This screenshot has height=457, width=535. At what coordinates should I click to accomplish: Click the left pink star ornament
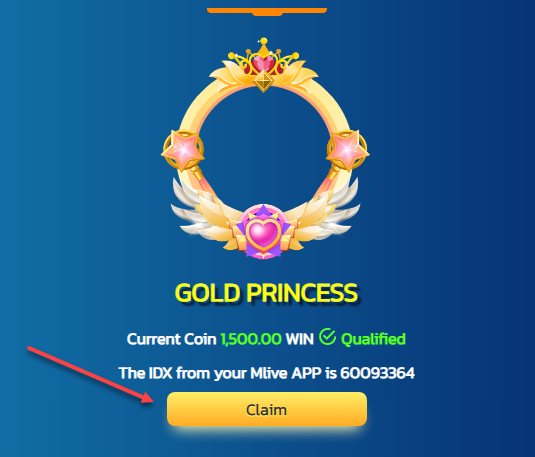(x=183, y=149)
